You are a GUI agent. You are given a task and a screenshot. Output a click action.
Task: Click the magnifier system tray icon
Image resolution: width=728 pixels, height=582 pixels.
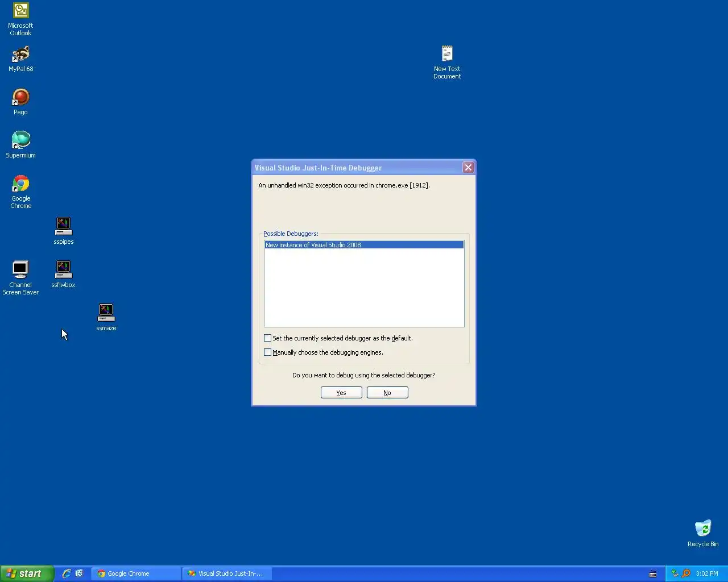[x=686, y=573]
